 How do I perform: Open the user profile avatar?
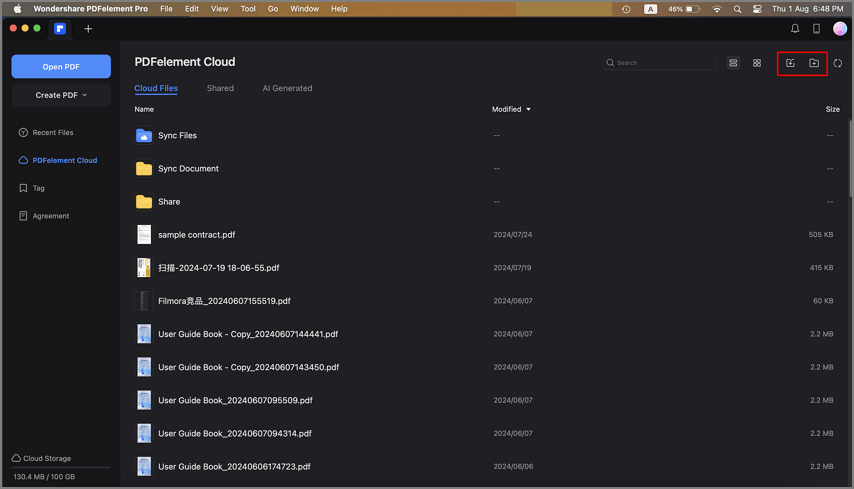[840, 29]
